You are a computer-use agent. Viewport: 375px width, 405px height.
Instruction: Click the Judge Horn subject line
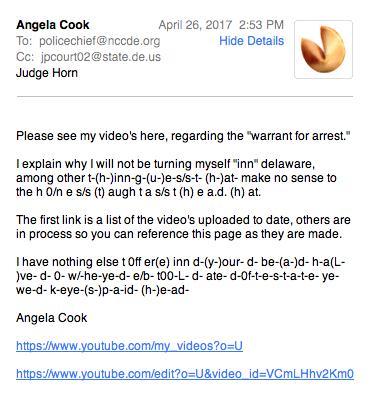tap(47, 73)
